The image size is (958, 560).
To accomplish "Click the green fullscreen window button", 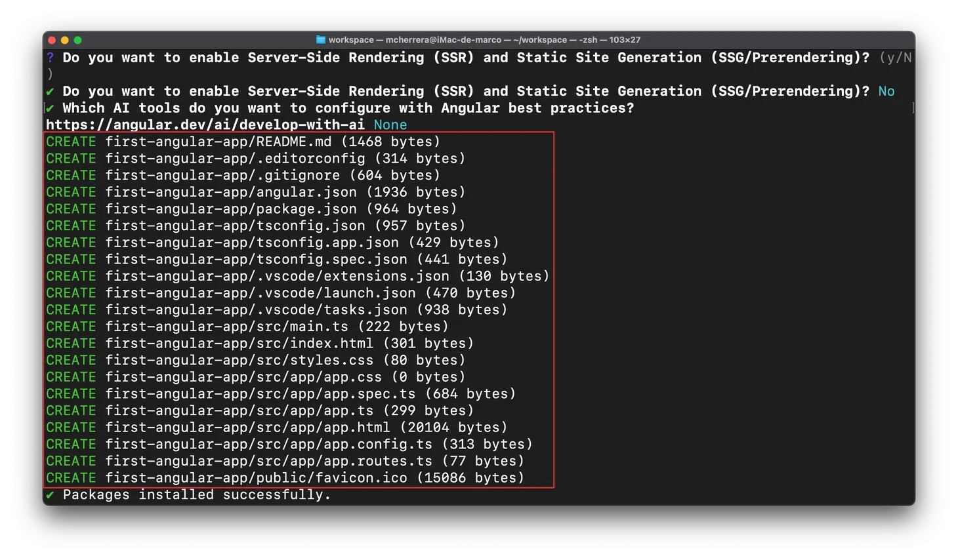I will [77, 40].
